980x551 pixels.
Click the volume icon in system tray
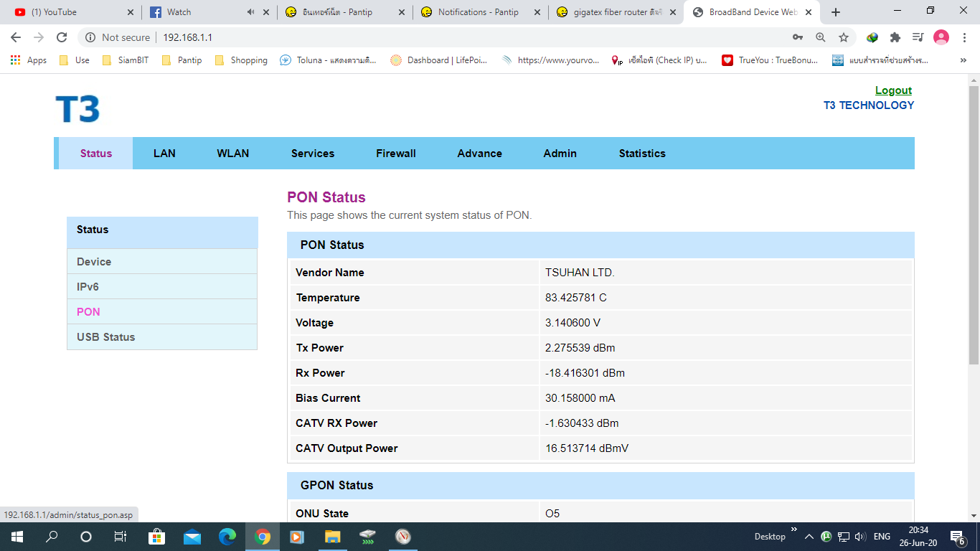click(x=861, y=537)
